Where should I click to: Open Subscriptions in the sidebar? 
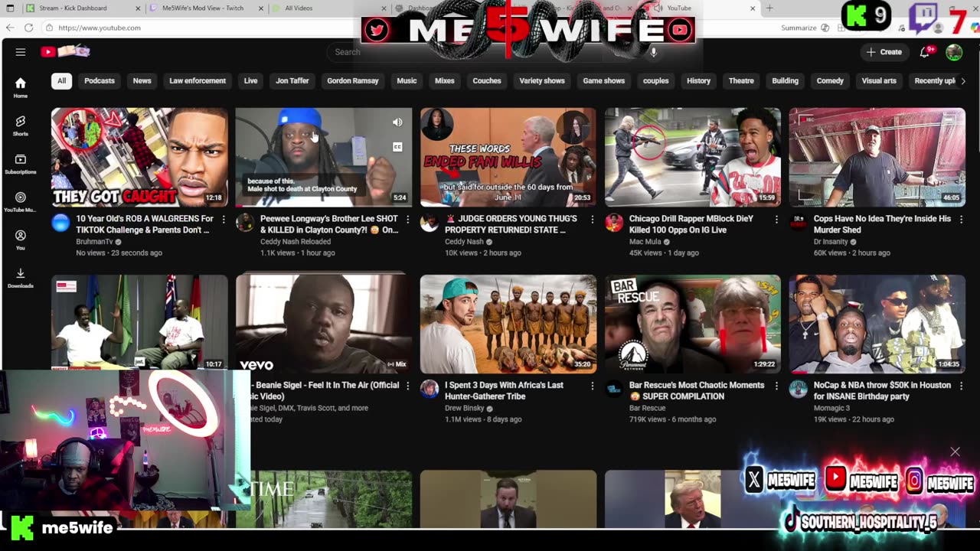[x=21, y=165]
